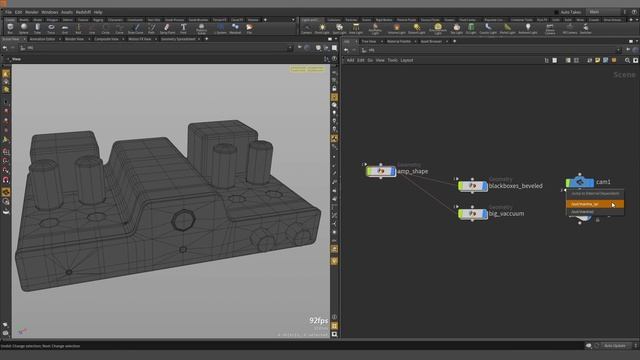The image size is (640, 360).
Task: Select the Box shelf tool
Action: point(10,29)
